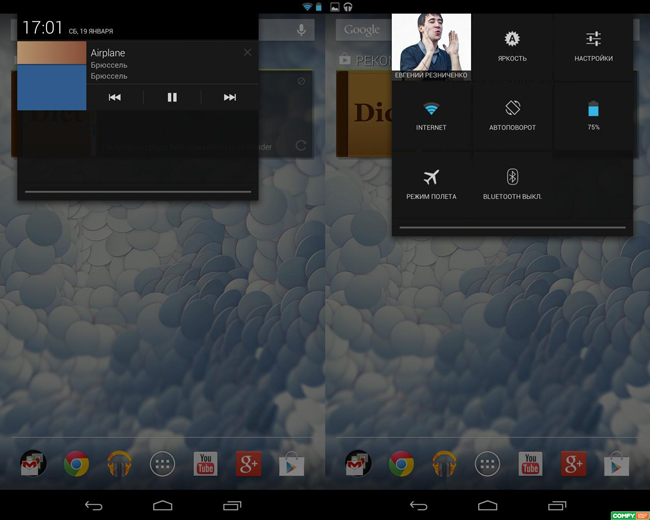The image size is (650, 520).
Task: Open Play Music on left screen dock
Action: click(119, 464)
